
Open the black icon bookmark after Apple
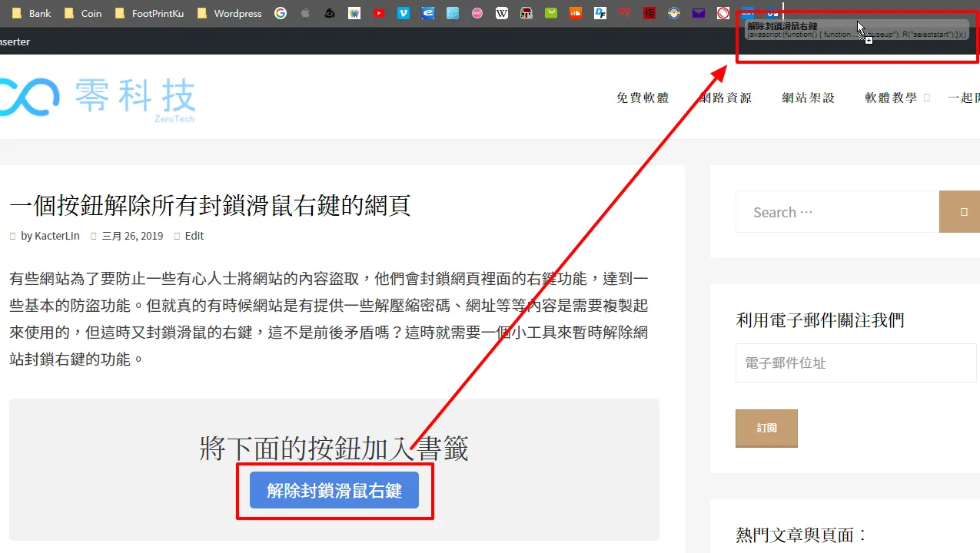tap(330, 13)
